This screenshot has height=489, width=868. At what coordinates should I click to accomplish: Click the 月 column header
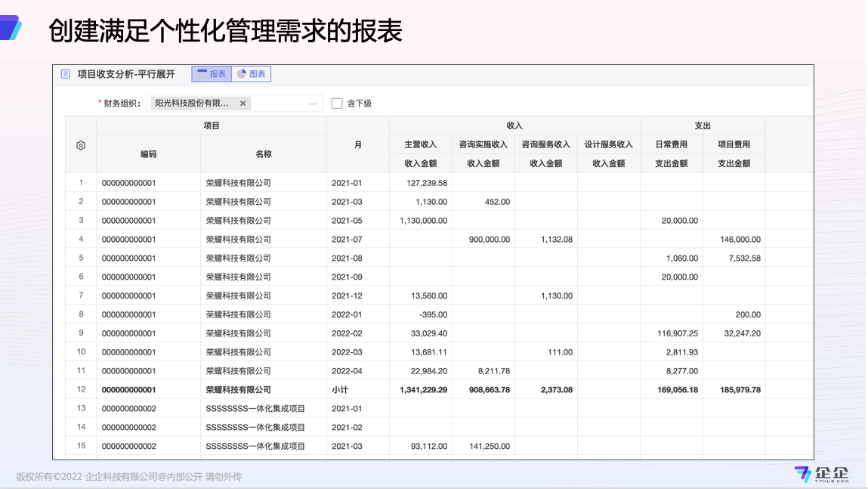click(358, 144)
